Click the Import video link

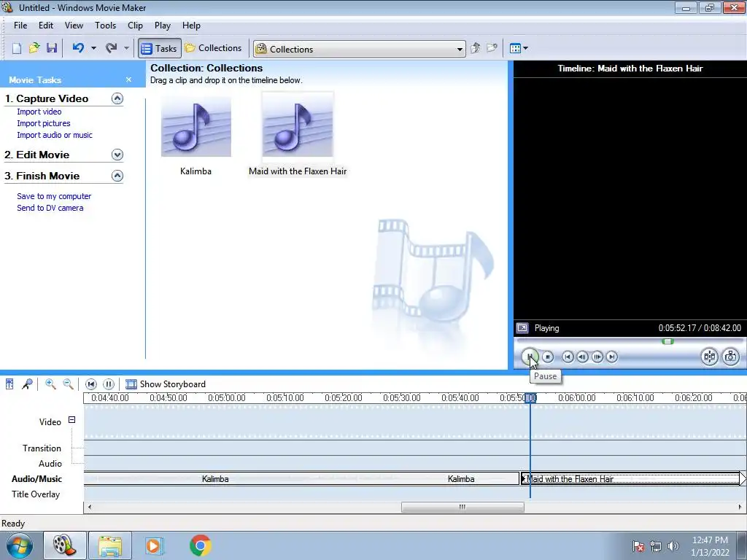(39, 112)
